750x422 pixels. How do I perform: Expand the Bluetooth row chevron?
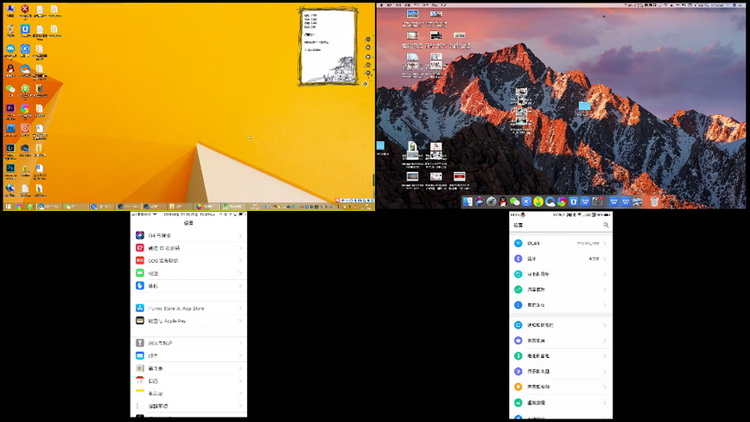(605, 258)
